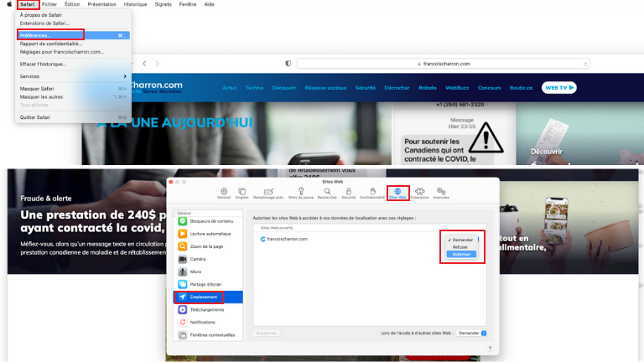Switch to the Sites Web preferences tab
The height and width of the screenshot is (362, 644).
pyautogui.click(x=397, y=194)
